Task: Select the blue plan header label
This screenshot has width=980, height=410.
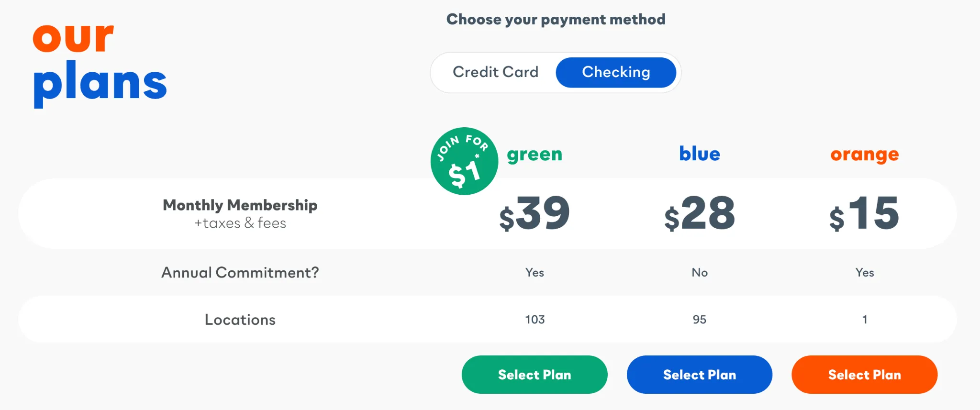Action: pyautogui.click(x=700, y=154)
